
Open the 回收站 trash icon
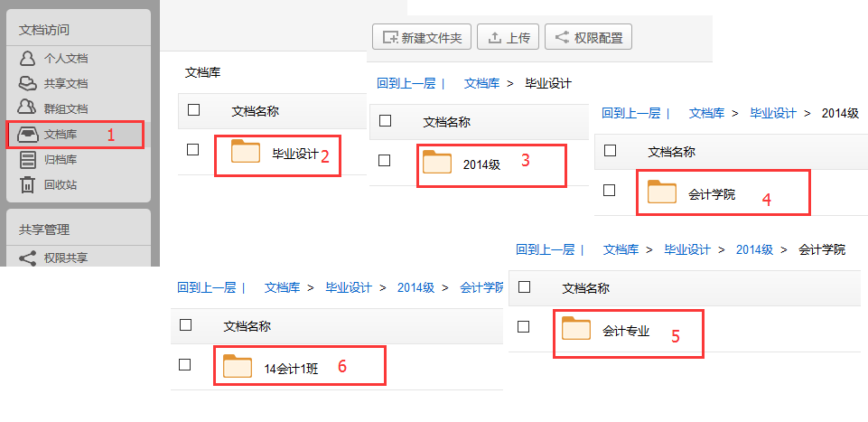(28, 185)
